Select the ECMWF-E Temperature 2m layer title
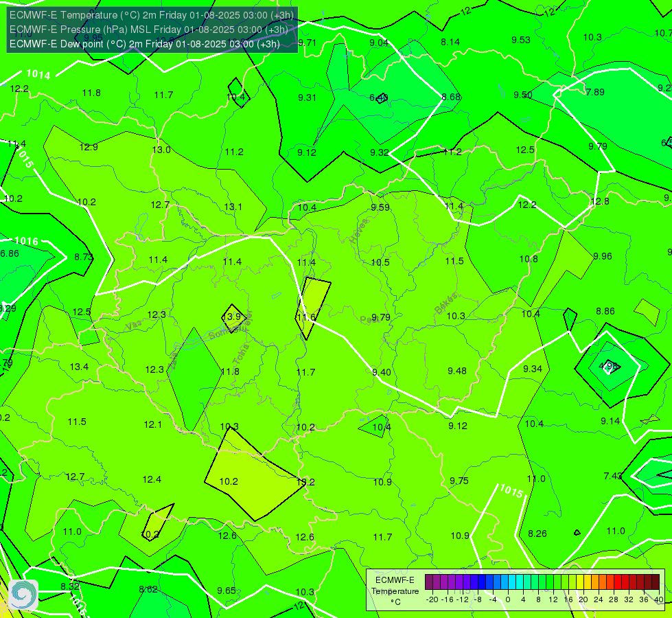Image resolution: width=672 pixels, height=618 pixels. [152, 15]
